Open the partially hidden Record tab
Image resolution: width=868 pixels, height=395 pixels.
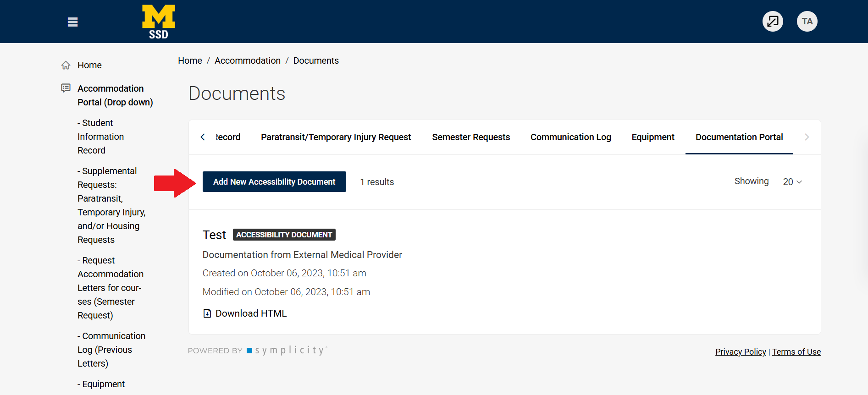pos(228,137)
